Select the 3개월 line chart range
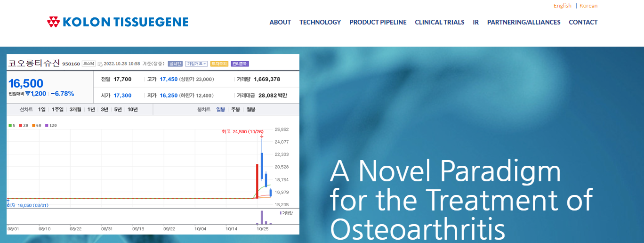The height and width of the screenshot is (243, 644). click(x=75, y=109)
